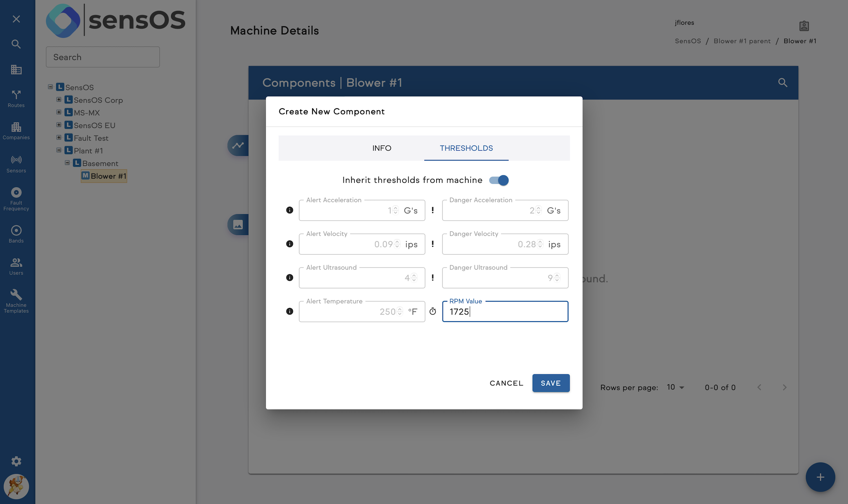Click the image side tab icon
This screenshot has height=504, width=848.
point(238,225)
